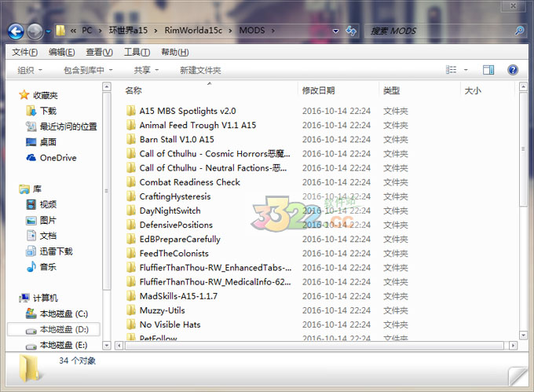Click folder icon of FluffierThanThou-RW_EnhancedTabs
The image size is (534, 392).
(131, 268)
